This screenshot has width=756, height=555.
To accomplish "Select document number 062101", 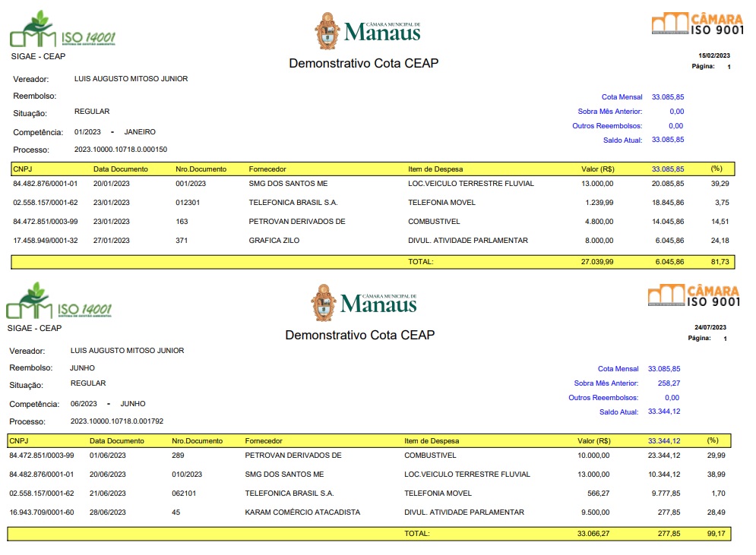I will coord(184,494).
